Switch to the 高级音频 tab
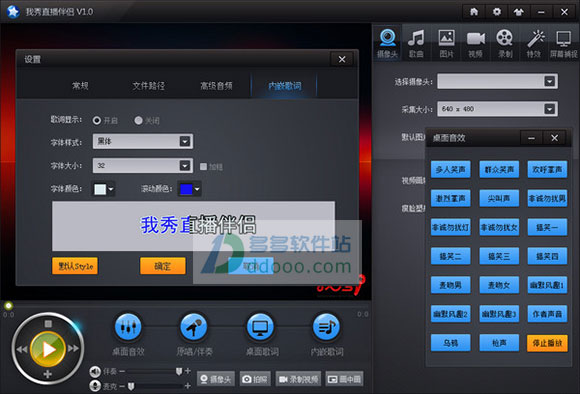Screen dimensions: 580x394 216,86
